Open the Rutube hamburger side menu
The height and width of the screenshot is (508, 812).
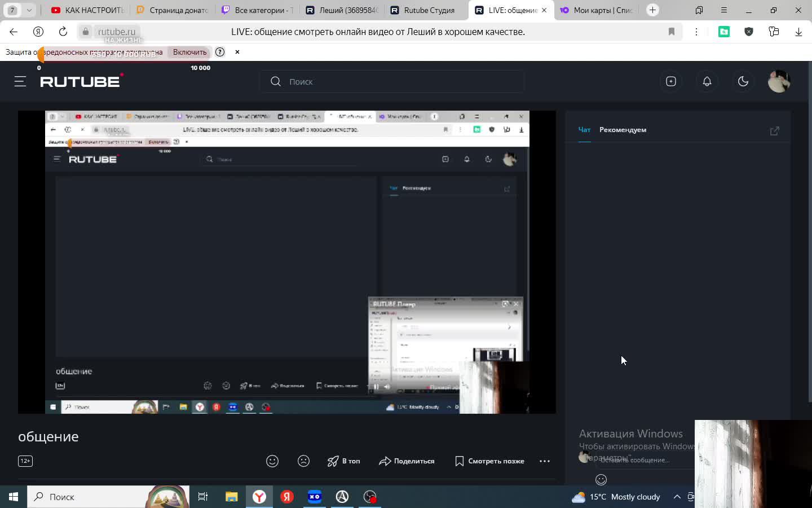20,81
